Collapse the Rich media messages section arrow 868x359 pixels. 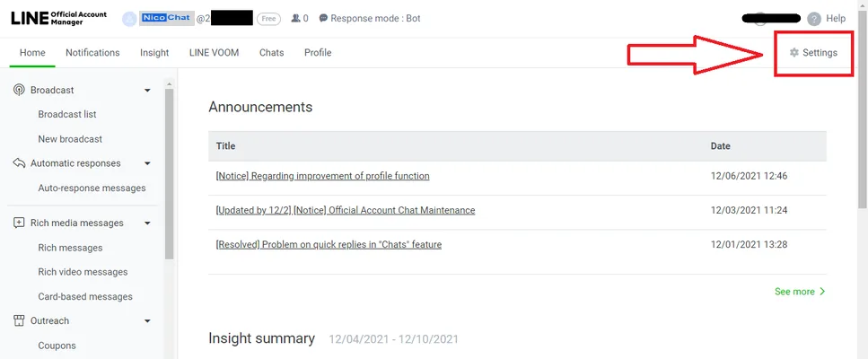pos(147,223)
